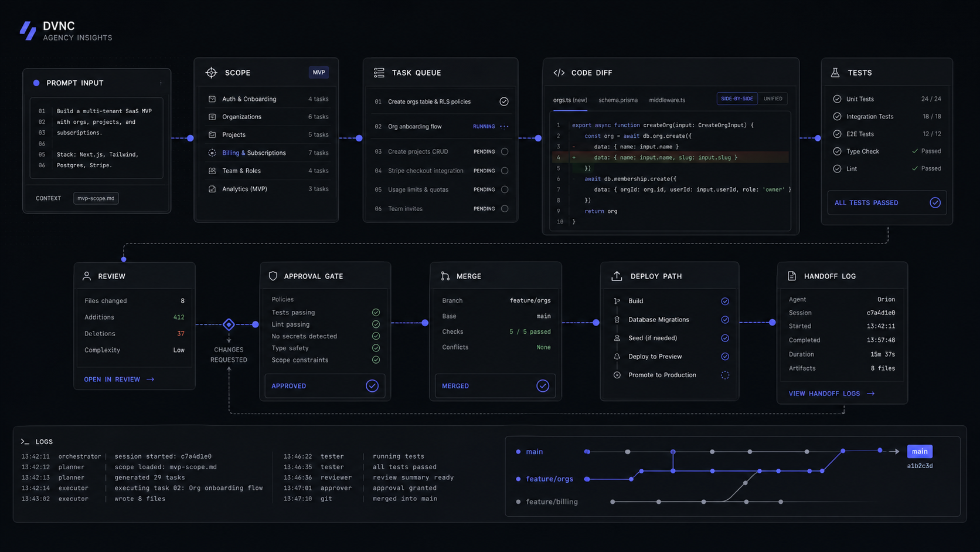The height and width of the screenshot is (552, 980).
Task: Click the Approval Gate shield icon
Action: pos(273,276)
